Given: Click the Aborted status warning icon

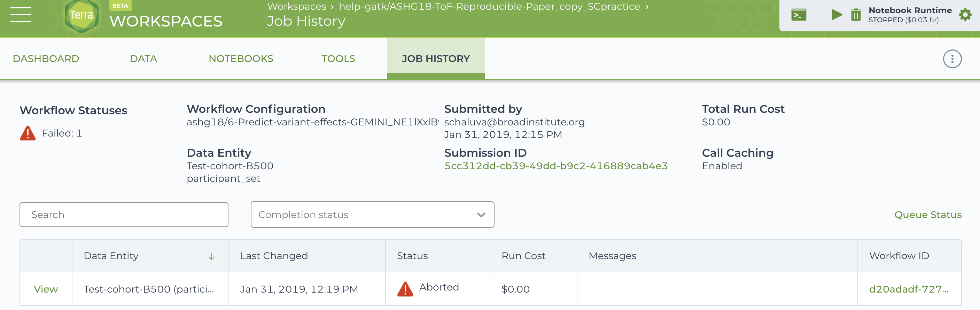Looking at the screenshot, I should (x=405, y=289).
